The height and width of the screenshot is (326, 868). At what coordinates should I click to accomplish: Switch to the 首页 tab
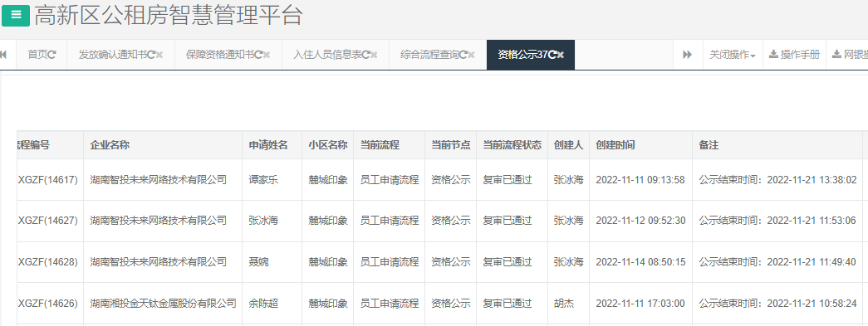(37, 55)
